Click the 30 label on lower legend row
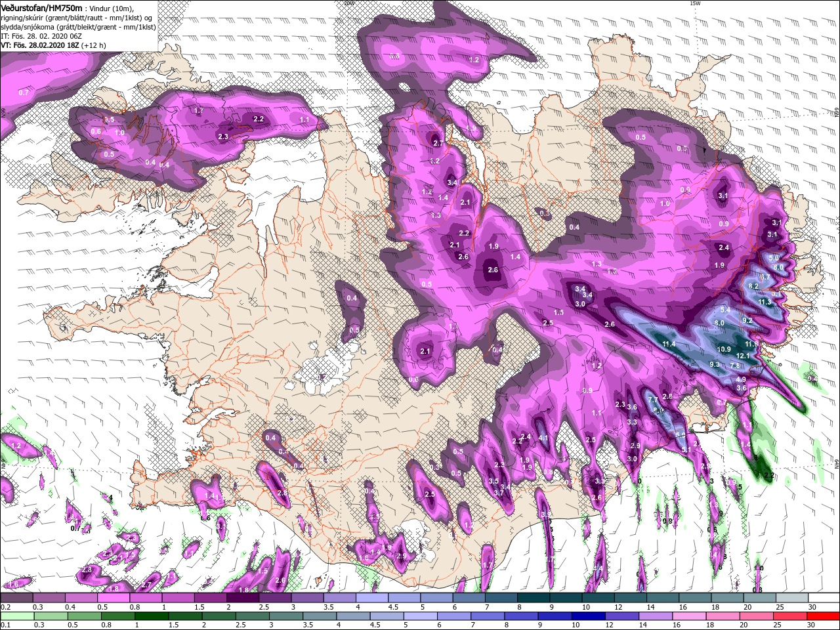Image resolution: width=840 pixels, height=630 pixels. click(x=810, y=625)
